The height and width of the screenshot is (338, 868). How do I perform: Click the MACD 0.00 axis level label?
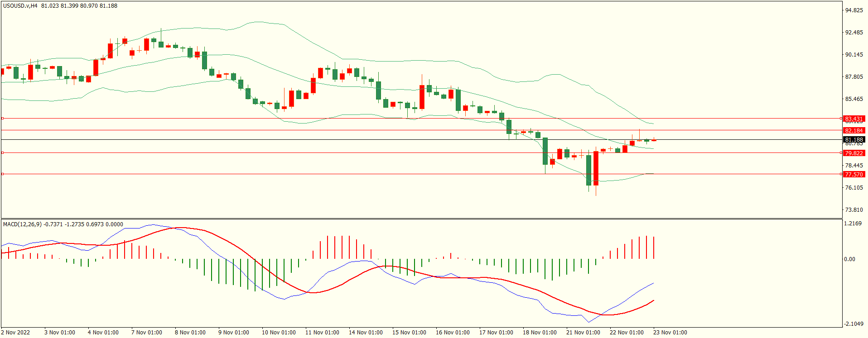point(849,259)
